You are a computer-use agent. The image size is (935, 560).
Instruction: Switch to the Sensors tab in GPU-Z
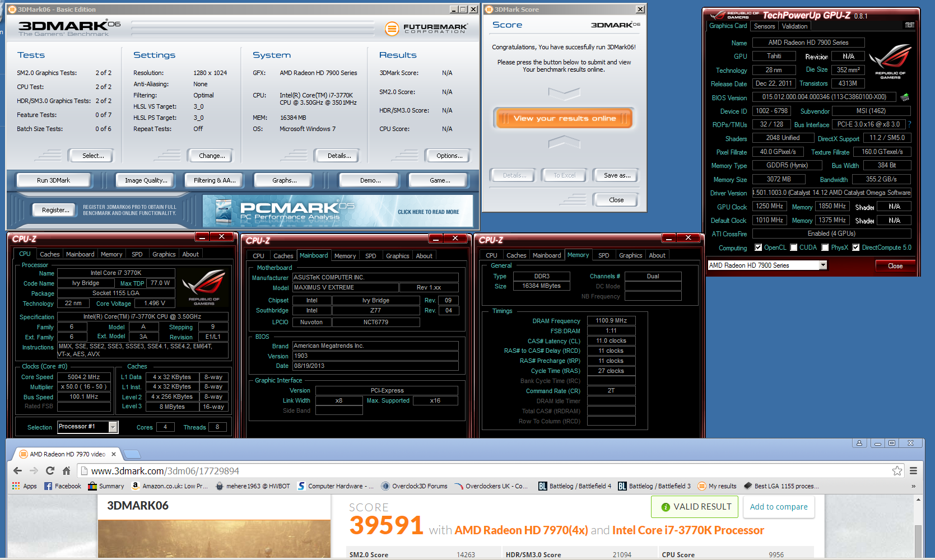point(764,26)
